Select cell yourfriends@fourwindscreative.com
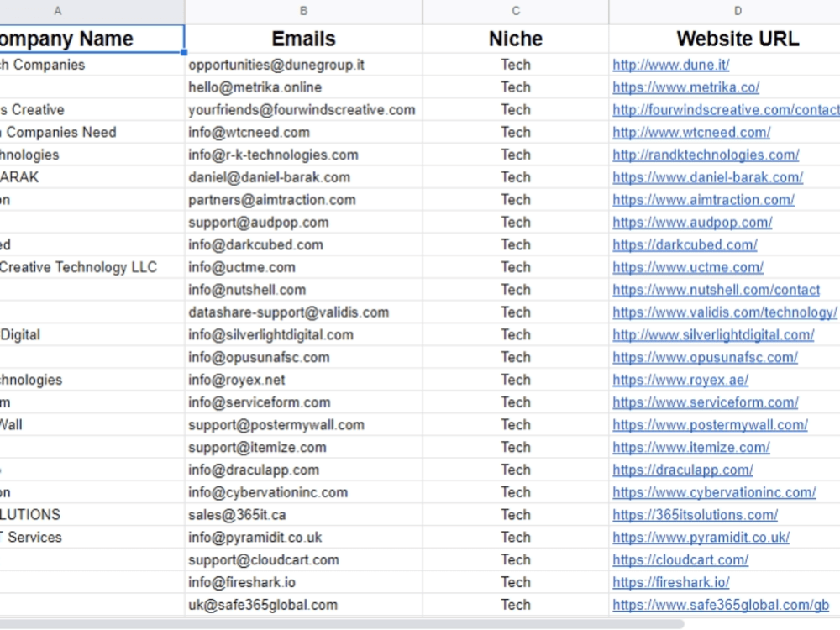The image size is (840, 630). (303, 110)
